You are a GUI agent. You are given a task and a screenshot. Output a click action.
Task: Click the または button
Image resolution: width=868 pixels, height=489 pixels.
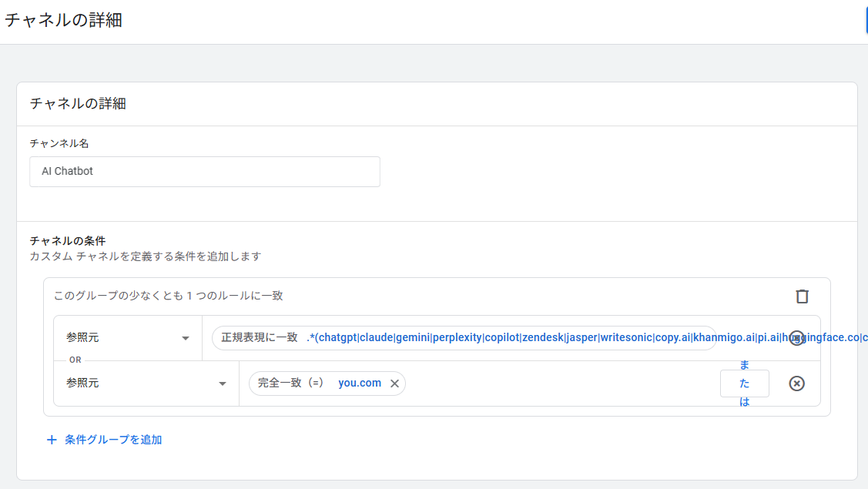[x=745, y=383]
